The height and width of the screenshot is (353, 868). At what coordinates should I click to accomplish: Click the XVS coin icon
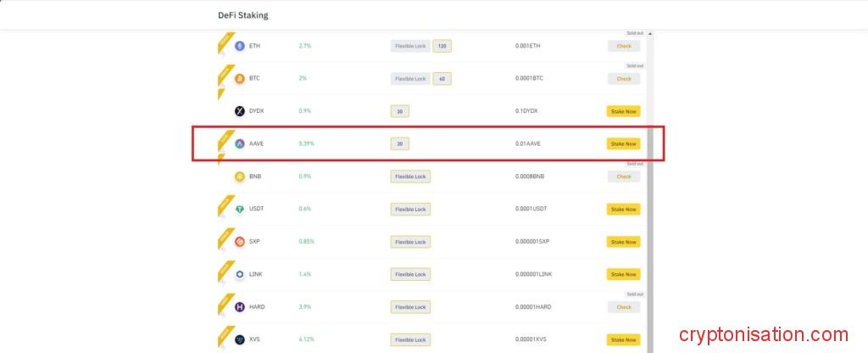pyautogui.click(x=240, y=339)
